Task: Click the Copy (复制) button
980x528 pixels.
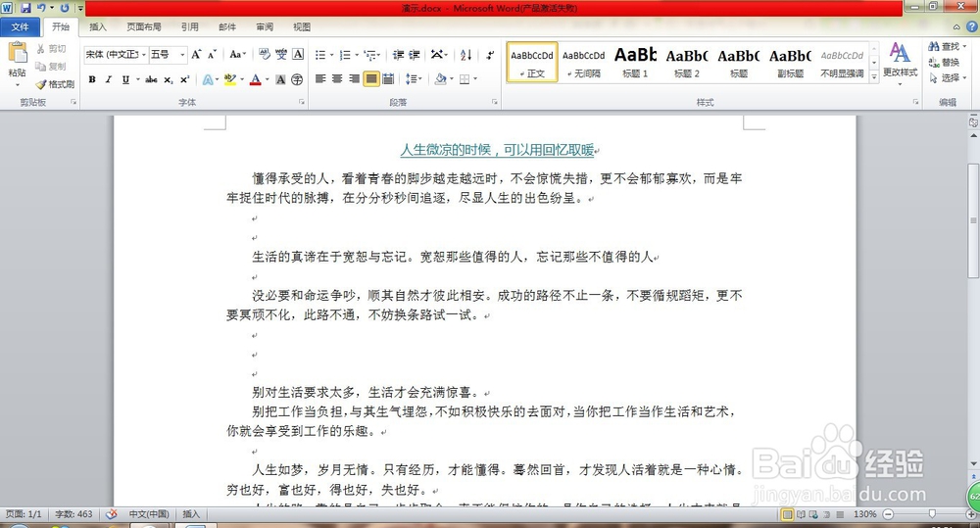Action: (51, 67)
